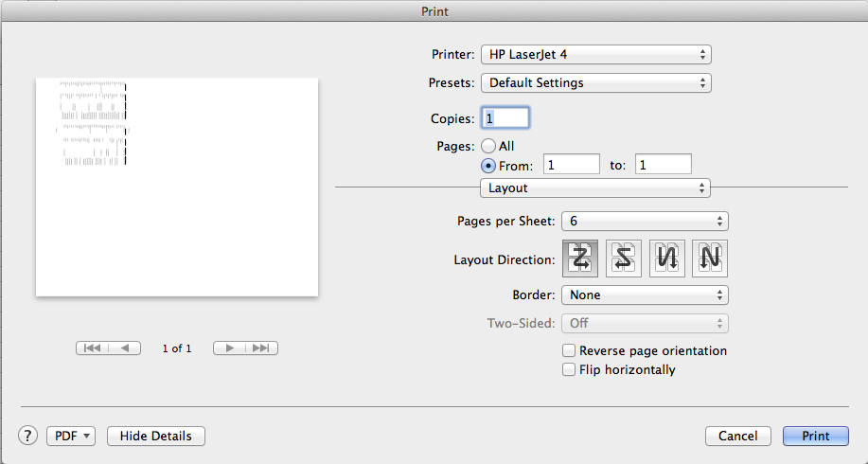The image size is (868, 464).
Task: Click the Hide Details button
Action: pyautogui.click(x=156, y=436)
